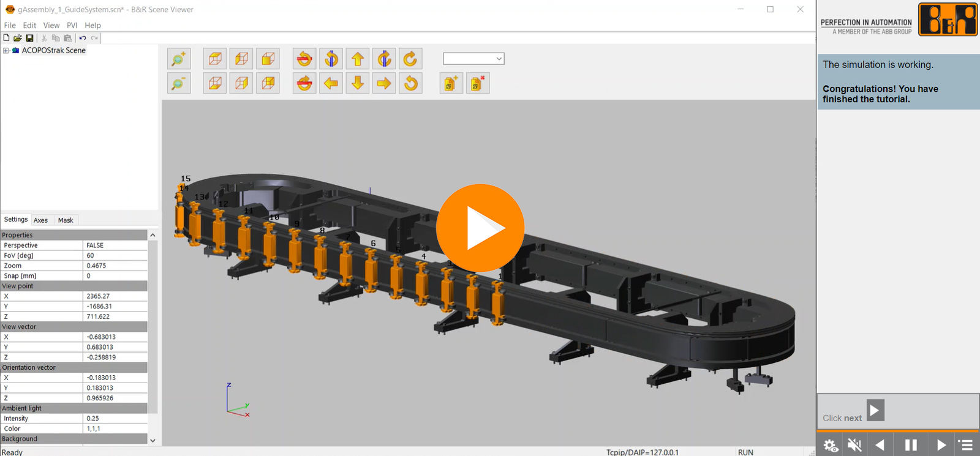Click the greyed-out copy icon
980x456 pixels.
[56, 38]
